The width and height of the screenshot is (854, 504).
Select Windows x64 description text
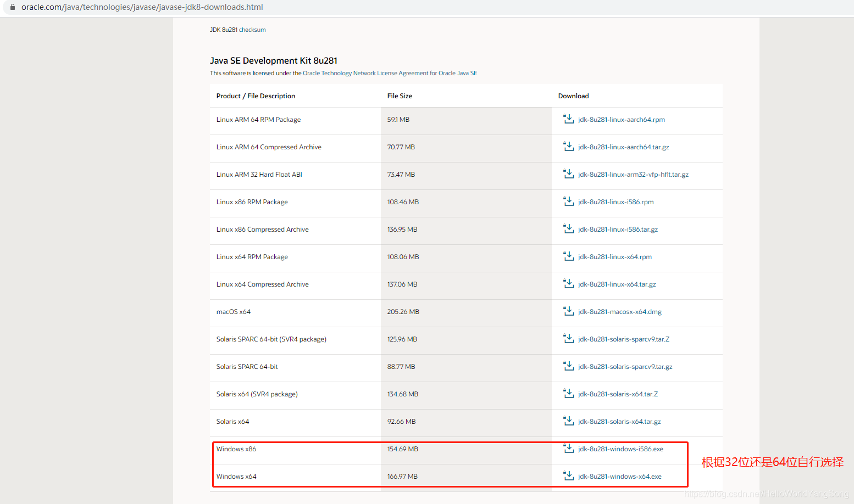tap(236, 477)
